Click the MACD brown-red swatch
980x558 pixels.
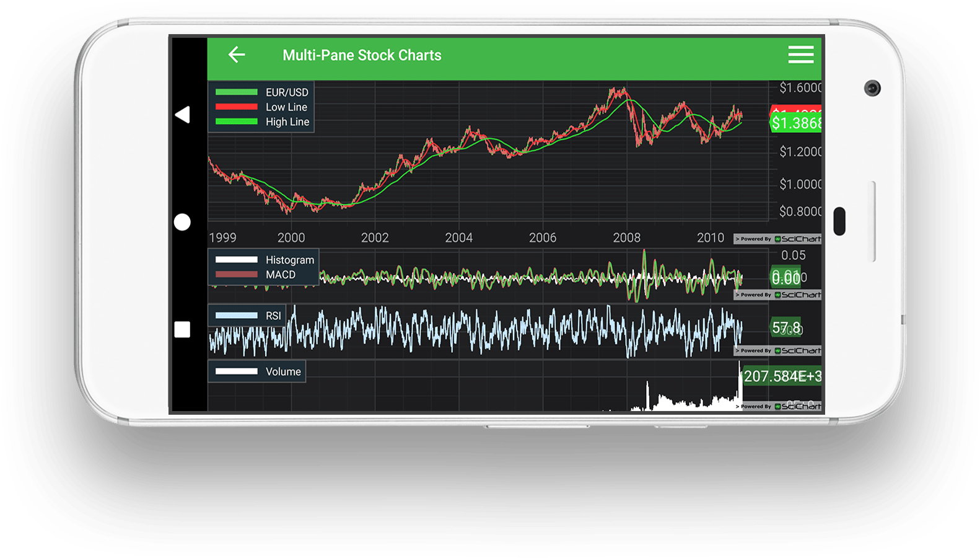[237, 274]
